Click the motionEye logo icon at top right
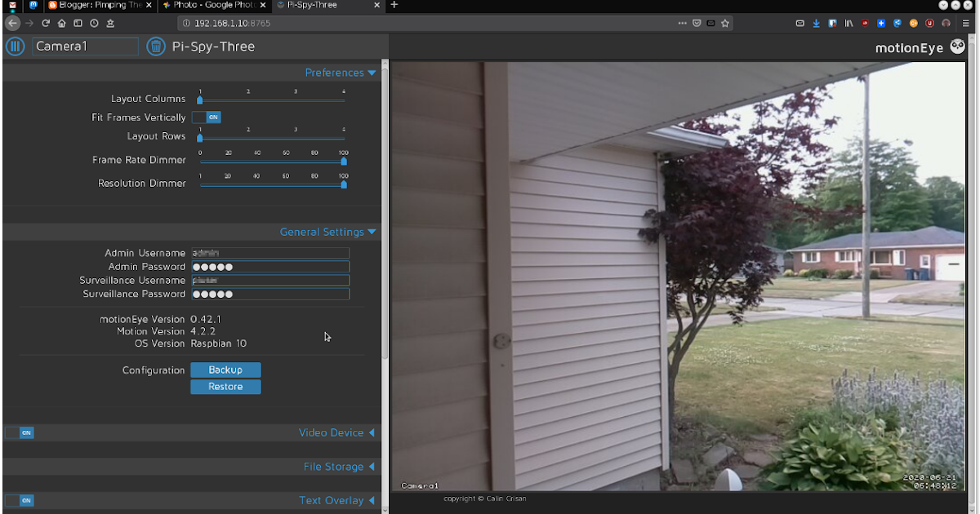Image resolution: width=980 pixels, height=514 pixels. click(957, 47)
